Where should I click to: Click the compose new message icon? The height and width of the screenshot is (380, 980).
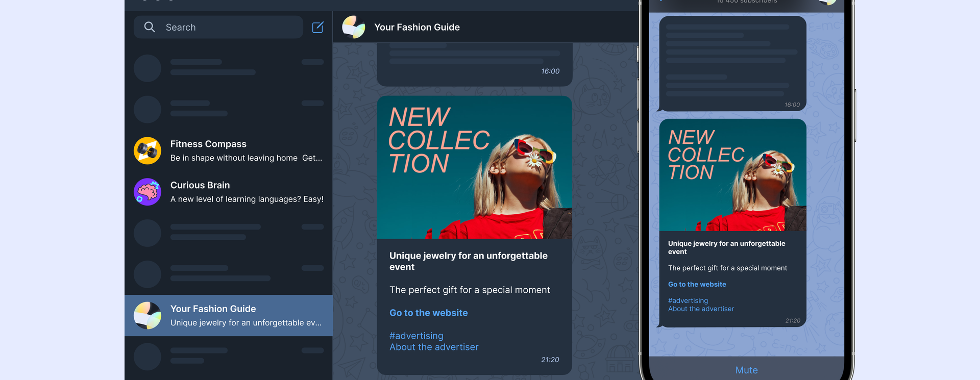click(x=317, y=27)
